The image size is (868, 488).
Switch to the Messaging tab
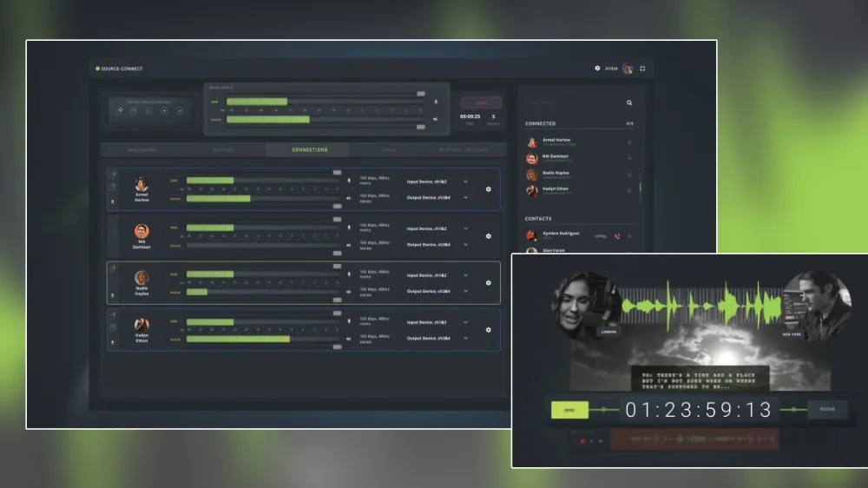(x=142, y=149)
